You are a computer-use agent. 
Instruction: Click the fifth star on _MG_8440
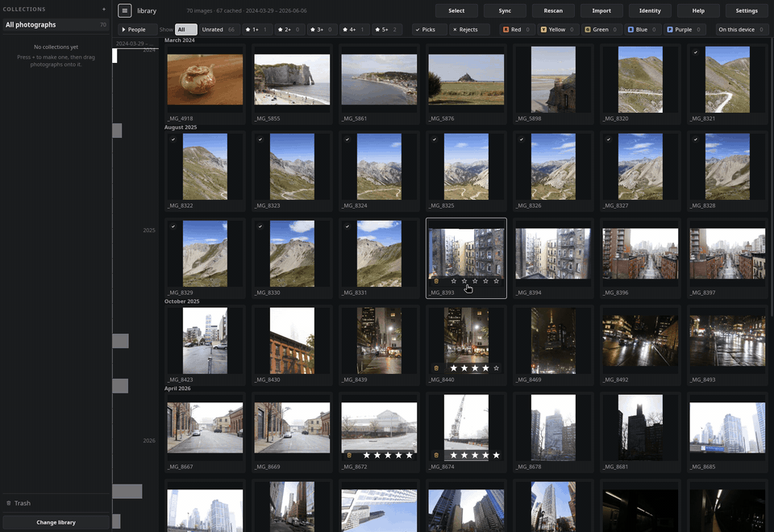496,368
